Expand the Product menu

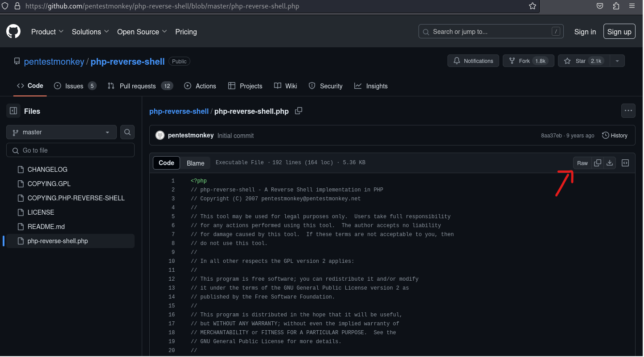tap(47, 32)
